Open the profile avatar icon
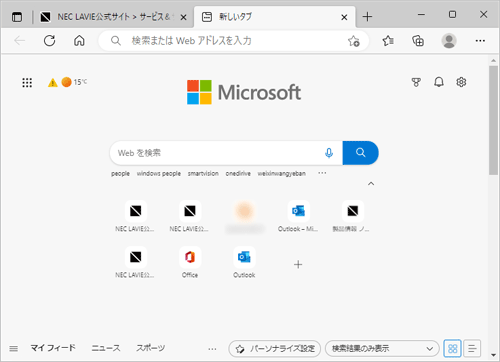500x362 pixels. pos(449,41)
